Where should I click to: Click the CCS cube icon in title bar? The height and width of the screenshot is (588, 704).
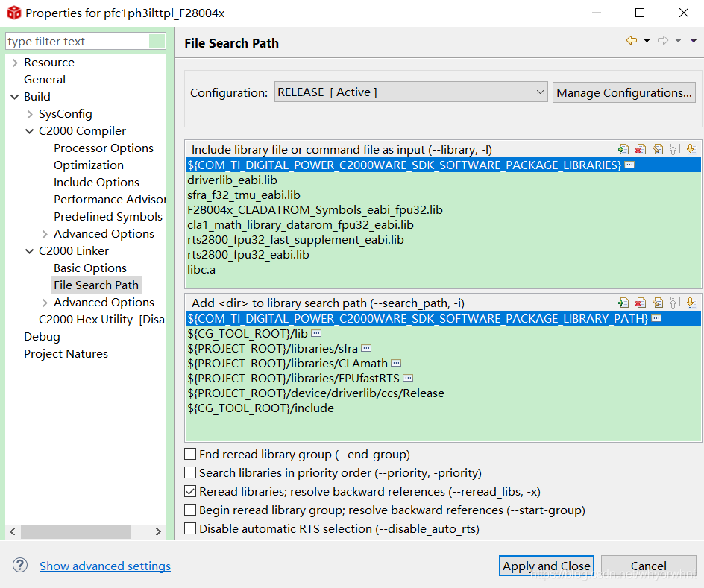coord(14,13)
